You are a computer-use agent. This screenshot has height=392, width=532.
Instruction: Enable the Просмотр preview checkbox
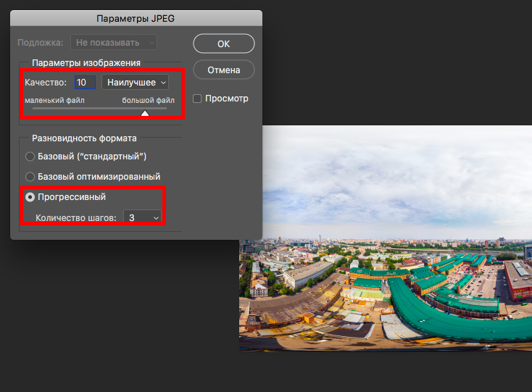(197, 99)
